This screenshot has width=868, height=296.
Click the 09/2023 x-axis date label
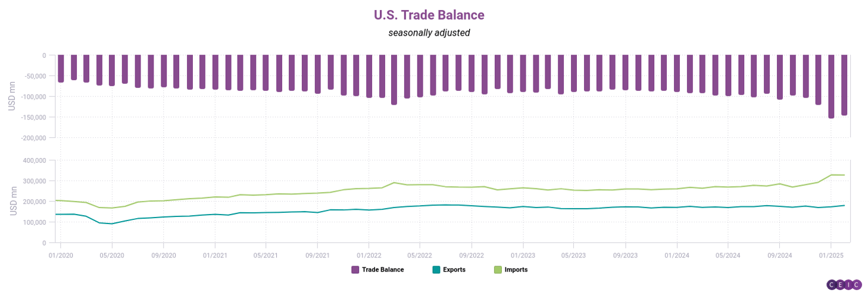pos(625,255)
